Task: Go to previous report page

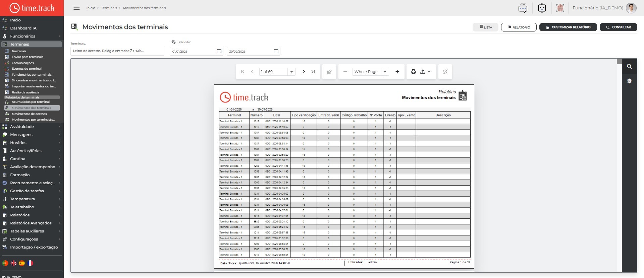Action: 252,72
